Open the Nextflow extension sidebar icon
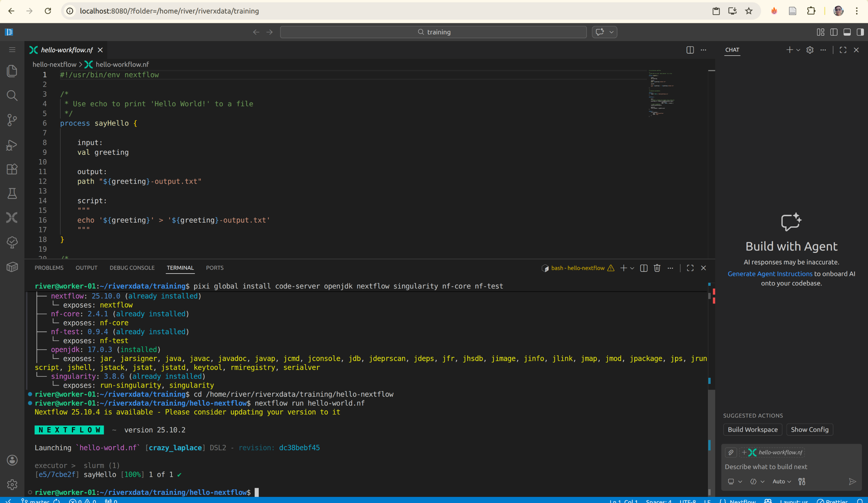This screenshot has width=868, height=503. (x=12, y=218)
